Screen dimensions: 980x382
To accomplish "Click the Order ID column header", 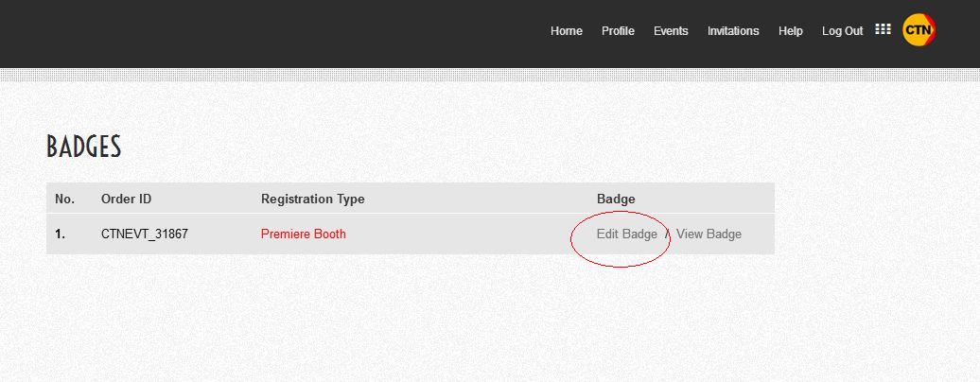I will (x=126, y=200).
